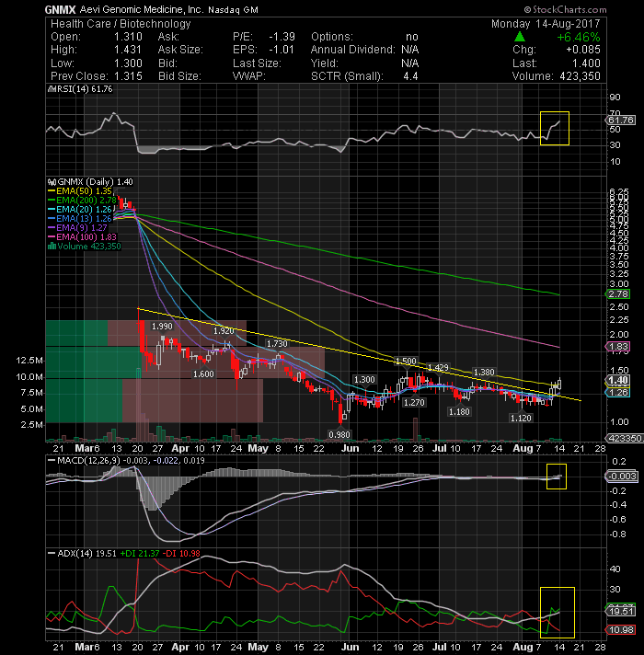Click the red -DI 10.98 reading
Screen dimensions: 644x655
[181, 554]
